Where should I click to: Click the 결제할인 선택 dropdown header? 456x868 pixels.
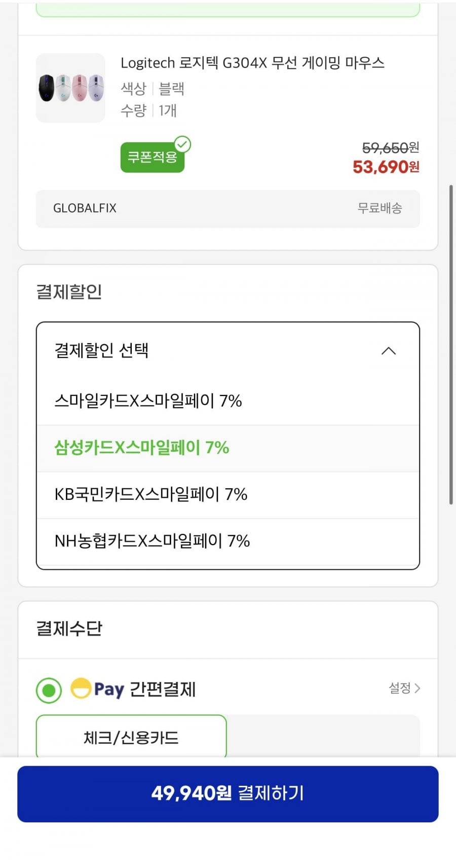(x=203, y=350)
